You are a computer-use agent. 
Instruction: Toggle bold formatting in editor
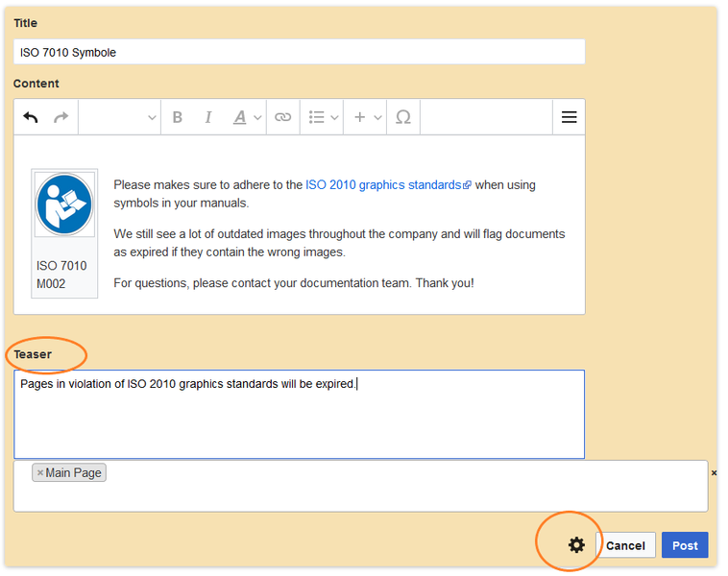coord(178,117)
